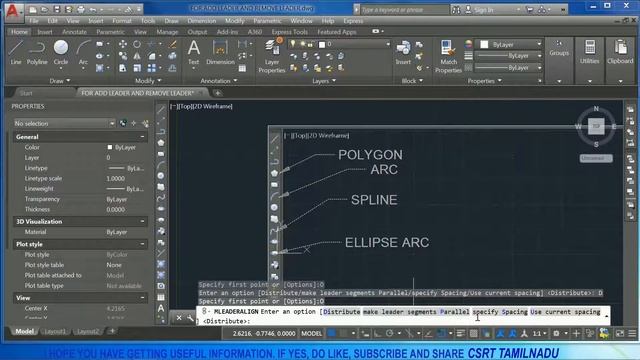Collapse the Plot style section
This screenshot has width=640, height=360.
point(142,244)
